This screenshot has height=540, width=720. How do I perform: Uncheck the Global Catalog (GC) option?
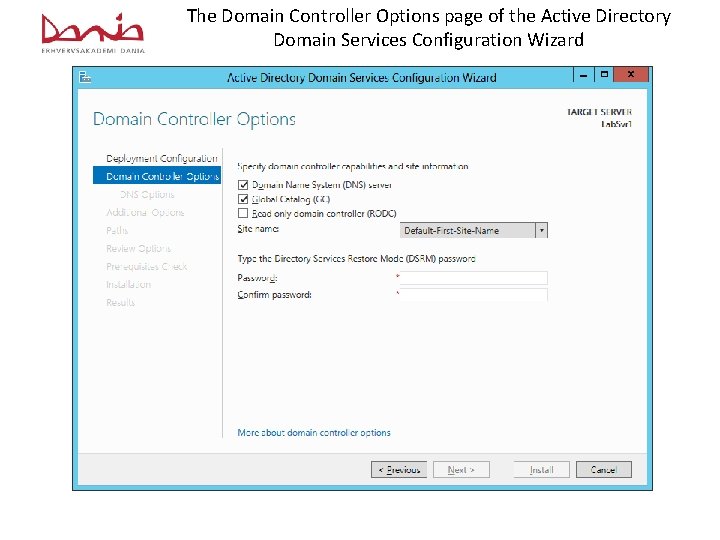[243, 199]
